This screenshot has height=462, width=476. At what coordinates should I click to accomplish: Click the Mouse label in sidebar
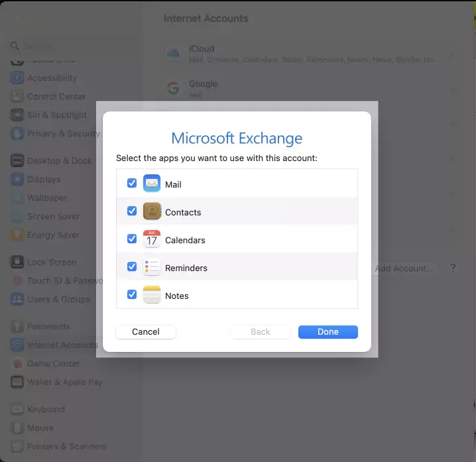(40, 428)
